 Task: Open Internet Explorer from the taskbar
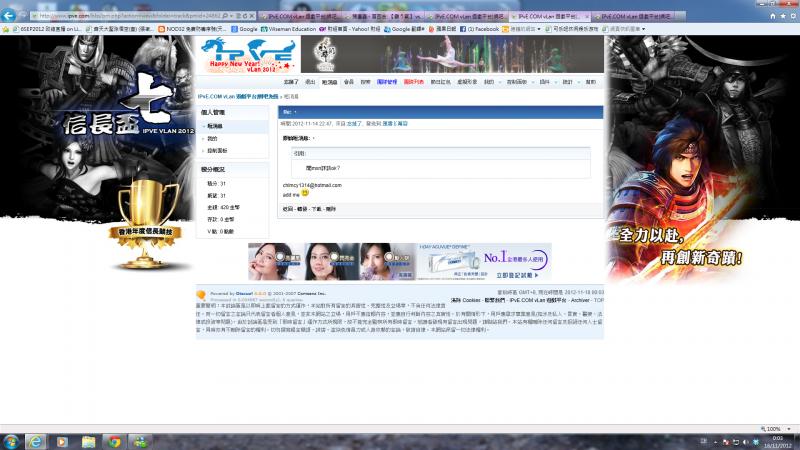[36, 441]
